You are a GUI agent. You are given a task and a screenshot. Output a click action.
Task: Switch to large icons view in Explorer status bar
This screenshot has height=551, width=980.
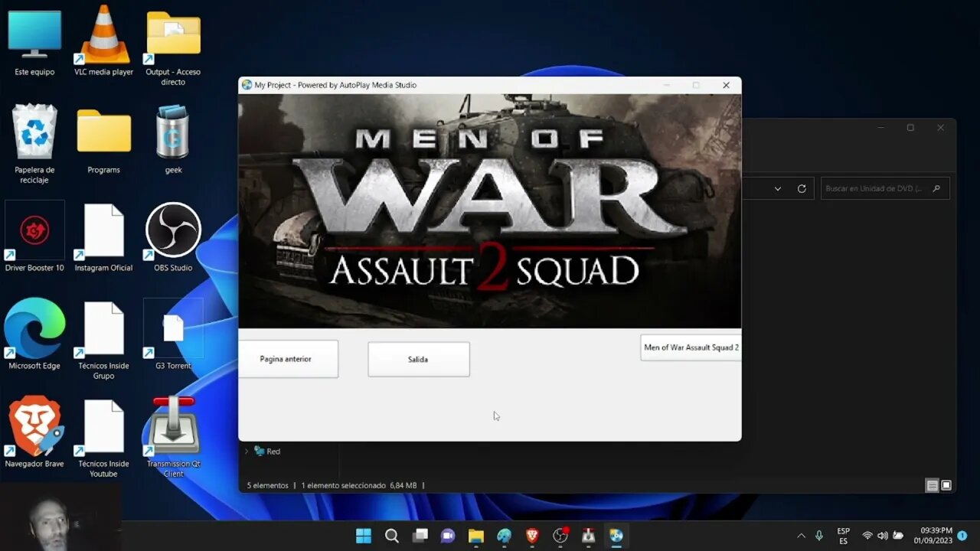[946, 485]
